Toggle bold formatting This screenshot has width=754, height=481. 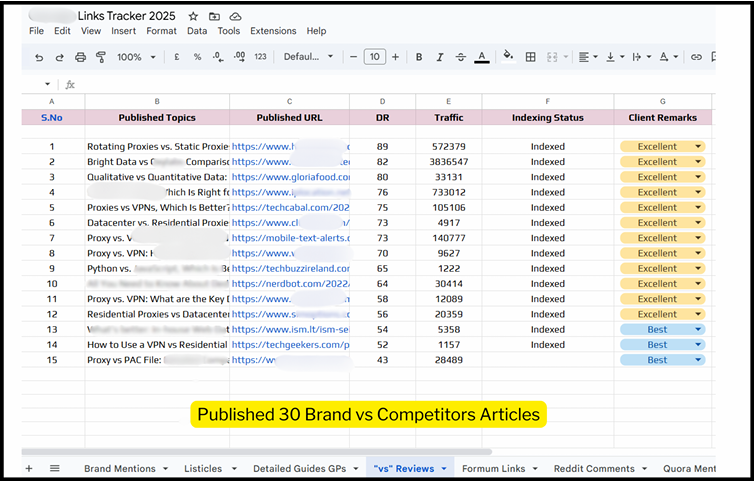tap(419, 57)
